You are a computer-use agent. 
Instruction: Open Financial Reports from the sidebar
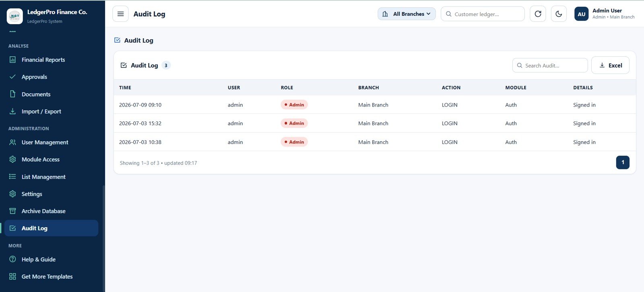51,60
